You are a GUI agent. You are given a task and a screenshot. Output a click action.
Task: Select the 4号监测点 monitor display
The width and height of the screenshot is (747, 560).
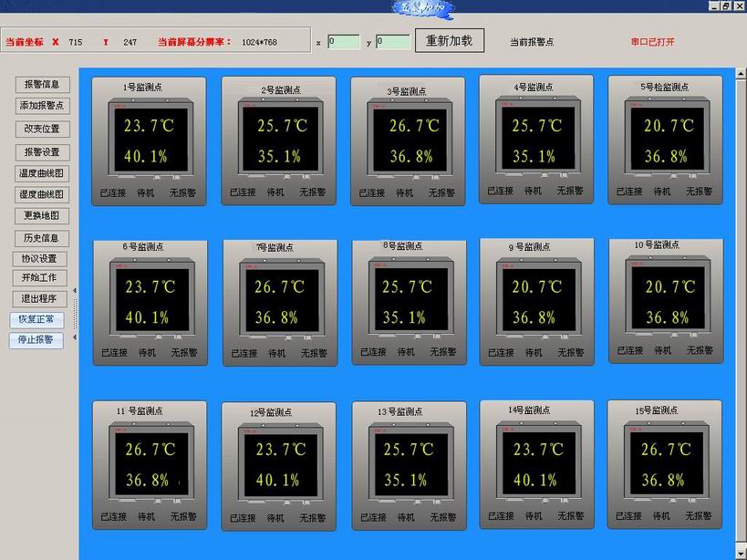click(x=538, y=139)
